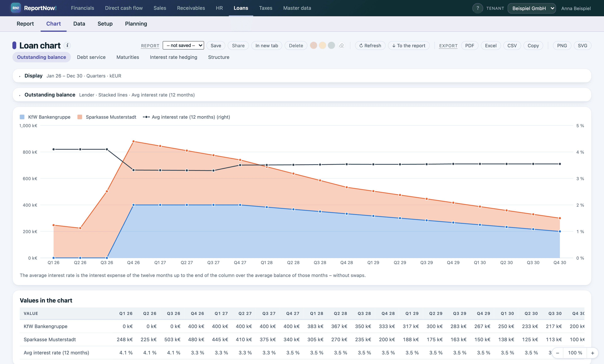
Task: Copy the chart data
Action: click(x=533, y=46)
